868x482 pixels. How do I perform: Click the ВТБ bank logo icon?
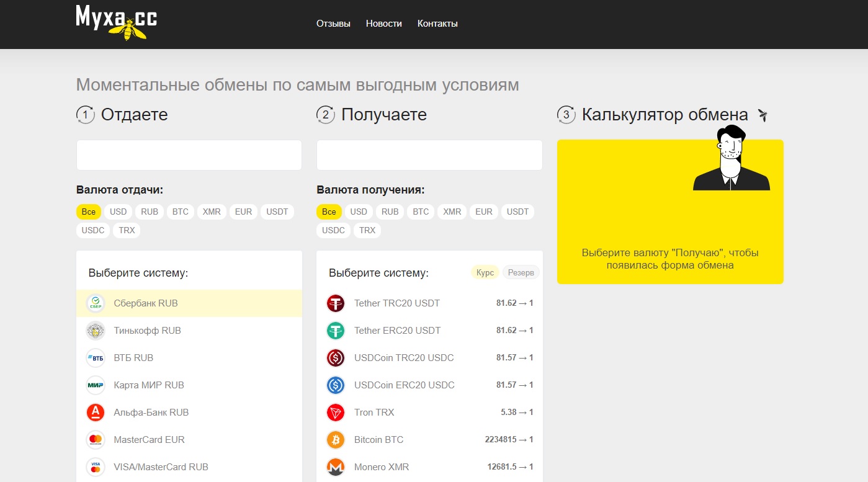96,358
